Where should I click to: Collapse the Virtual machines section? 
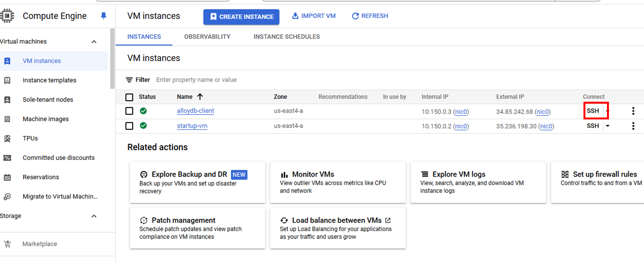(94, 42)
